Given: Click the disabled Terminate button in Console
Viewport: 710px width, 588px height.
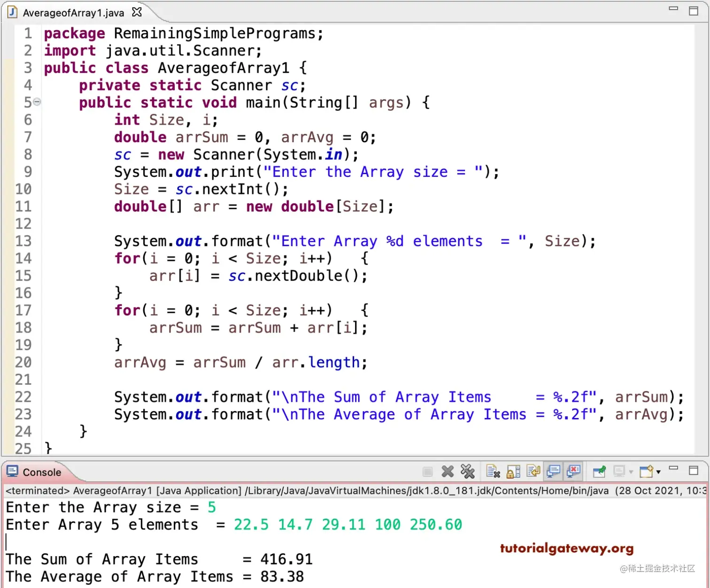Looking at the screenshot, I should coord(427,471).
